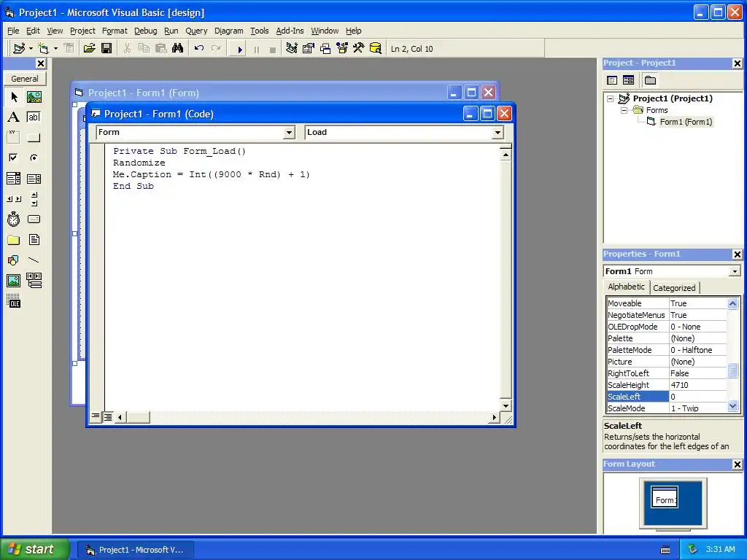Click the Find binoculars icon
Viewport: 747px width, 560px height.
pos(178,49)
